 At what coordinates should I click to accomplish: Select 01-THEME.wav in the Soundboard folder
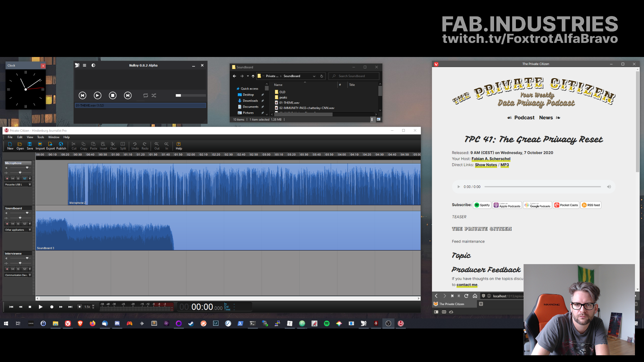(289, 103)
